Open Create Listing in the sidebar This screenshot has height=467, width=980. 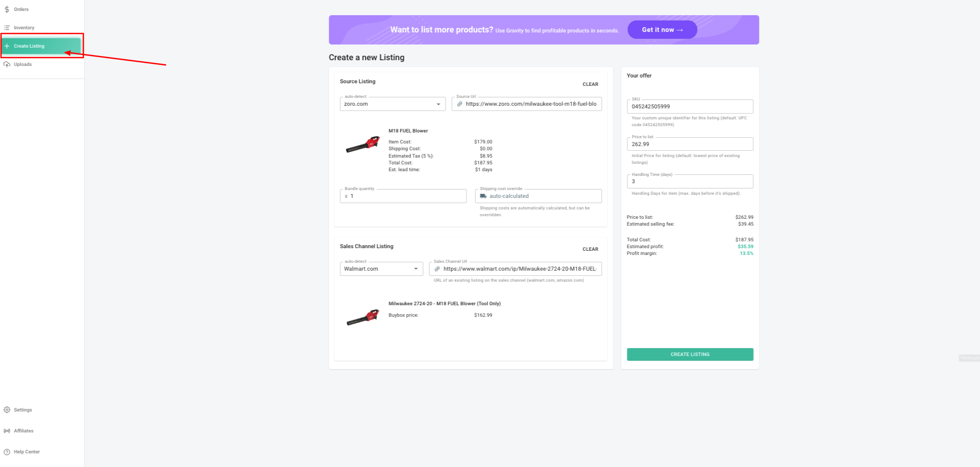click(29, 46)
